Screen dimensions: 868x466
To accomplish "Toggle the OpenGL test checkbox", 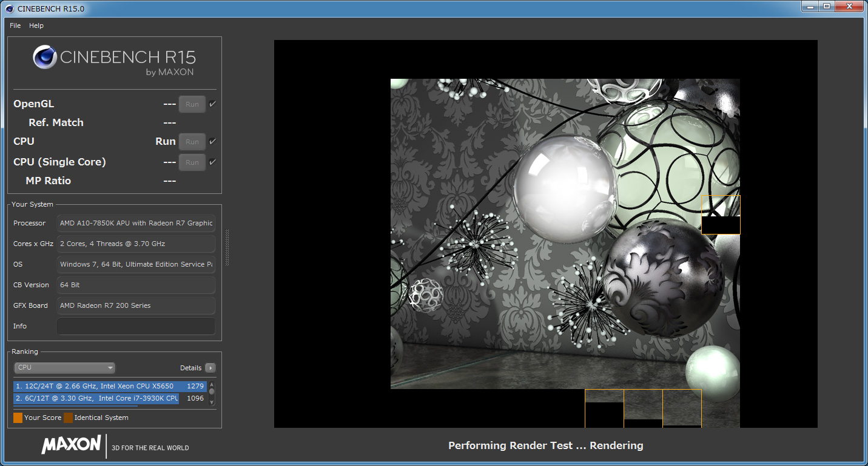I will pyautogui.click(x=212, y=104).
